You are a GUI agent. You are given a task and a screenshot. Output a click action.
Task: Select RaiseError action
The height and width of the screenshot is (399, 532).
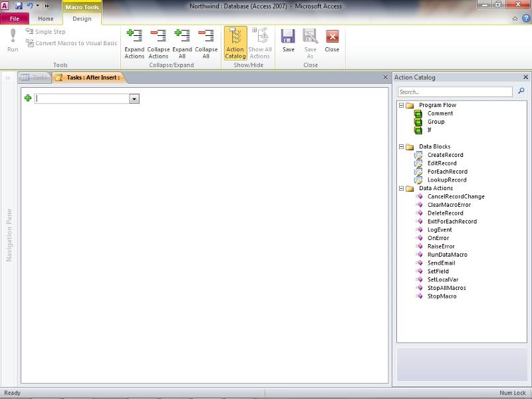point(441,246)
